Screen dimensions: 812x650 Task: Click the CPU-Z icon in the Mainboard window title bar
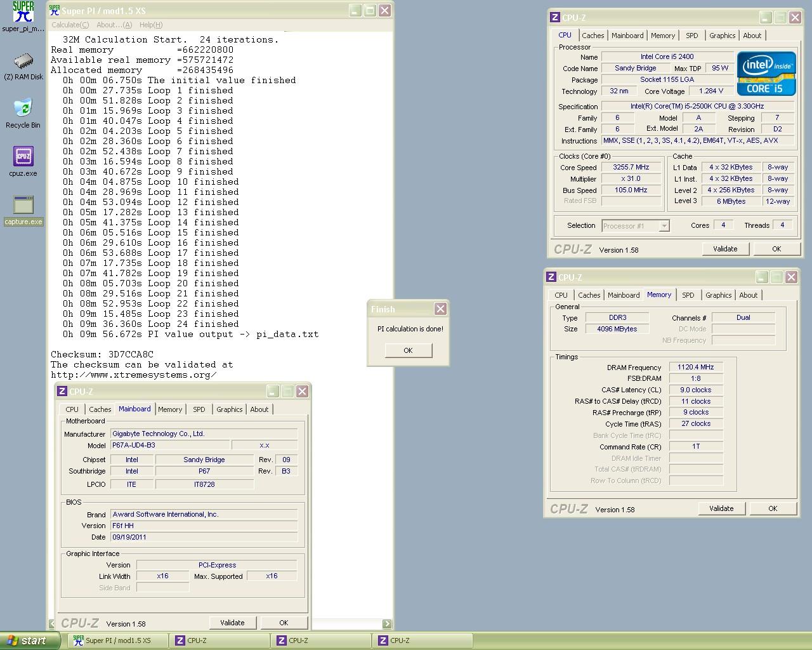[62, 392]
